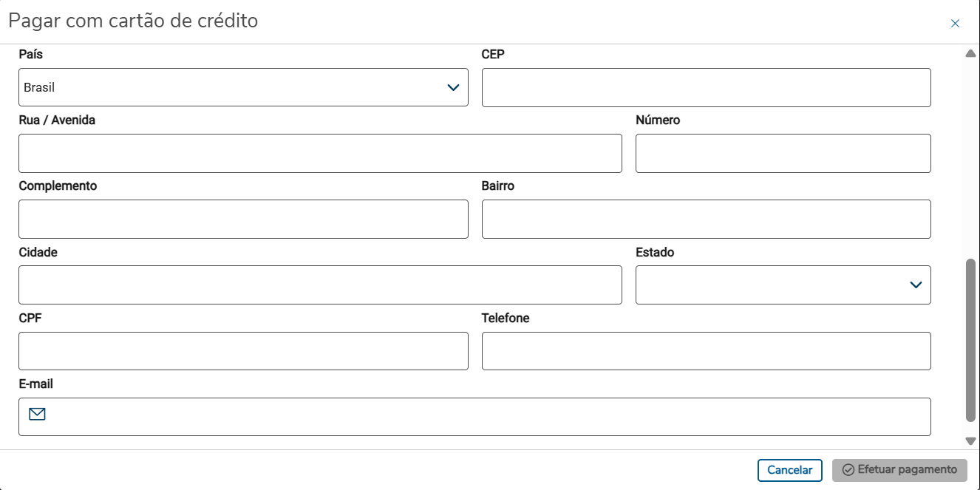Click the vertical scrollbar thumb
The height and width of the screenshot is (490, 980).
[971, 340]
